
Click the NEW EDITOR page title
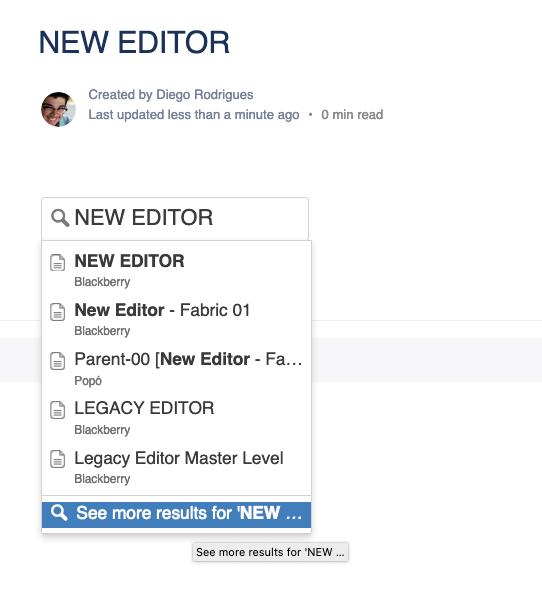click(x=134, y=42)
